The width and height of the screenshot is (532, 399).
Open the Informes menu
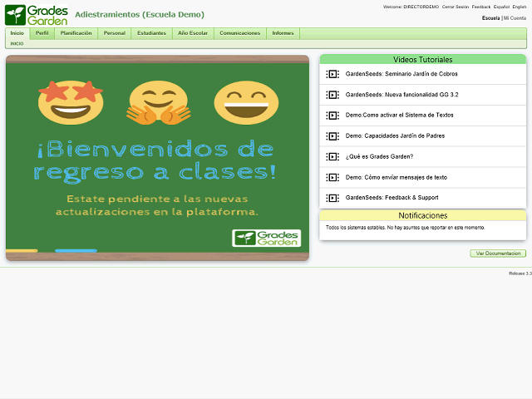tap(283, 33)
